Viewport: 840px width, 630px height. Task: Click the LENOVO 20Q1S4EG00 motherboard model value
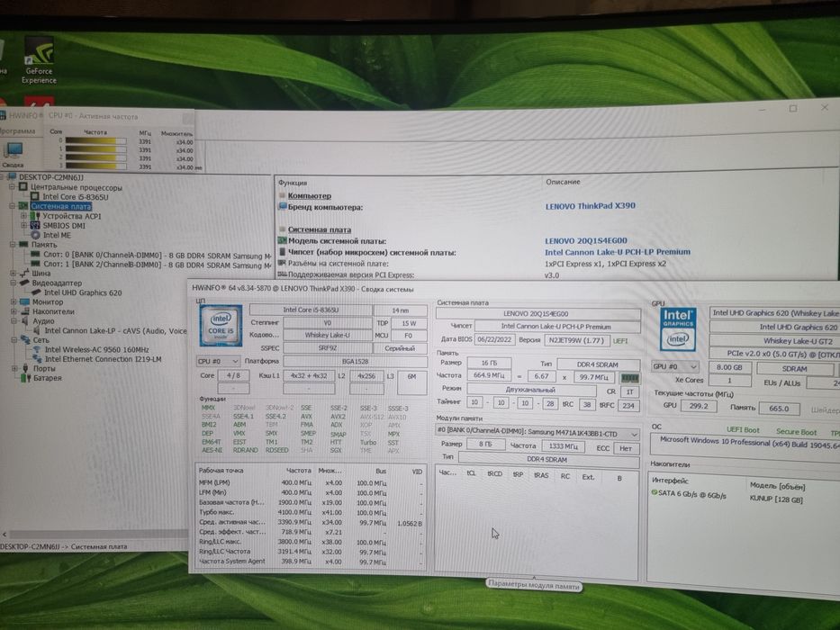[585, 240]
